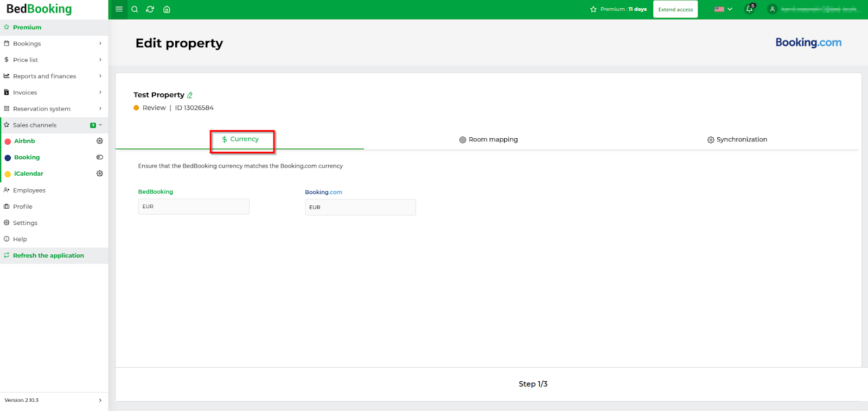Open Invoices in the sidebar
Image resolution: width=868 pixels, height=411 pixels.
(54, 92)
